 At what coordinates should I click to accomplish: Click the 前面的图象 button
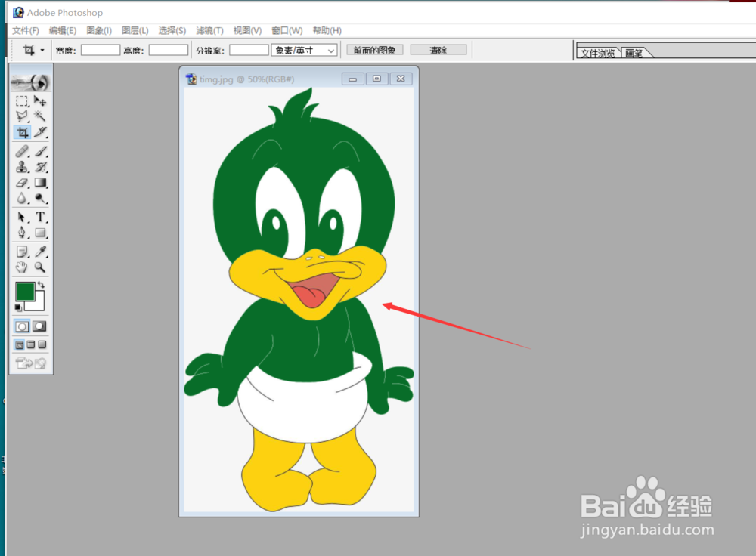pos(375,50)
